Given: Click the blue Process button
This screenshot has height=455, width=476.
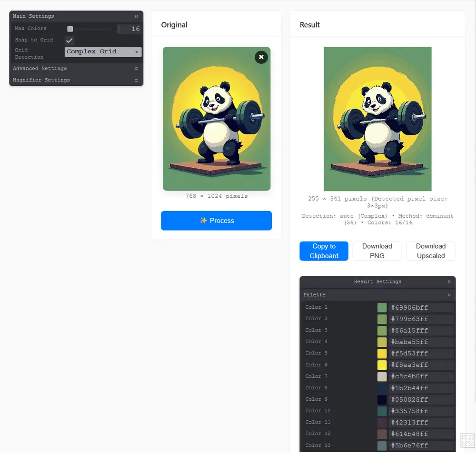Looking at the screenshot, I should pyautogui.click(x=216, y=221).
